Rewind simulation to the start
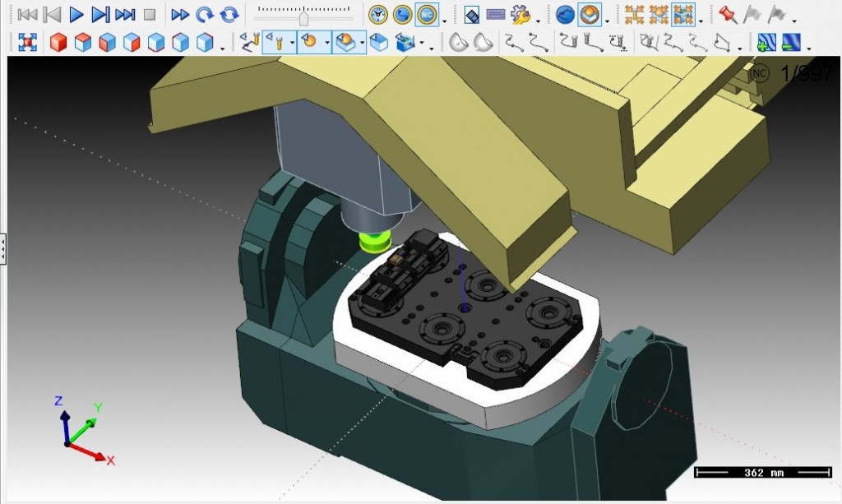842x504 pixels. pos(27,15)
